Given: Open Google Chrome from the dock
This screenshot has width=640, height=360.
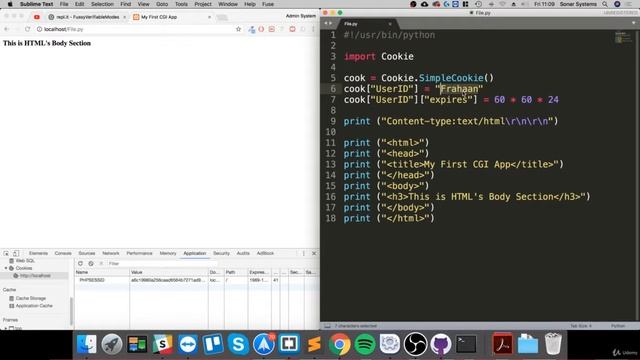Looking at the screenshot, I should click(x=340, y=344).
